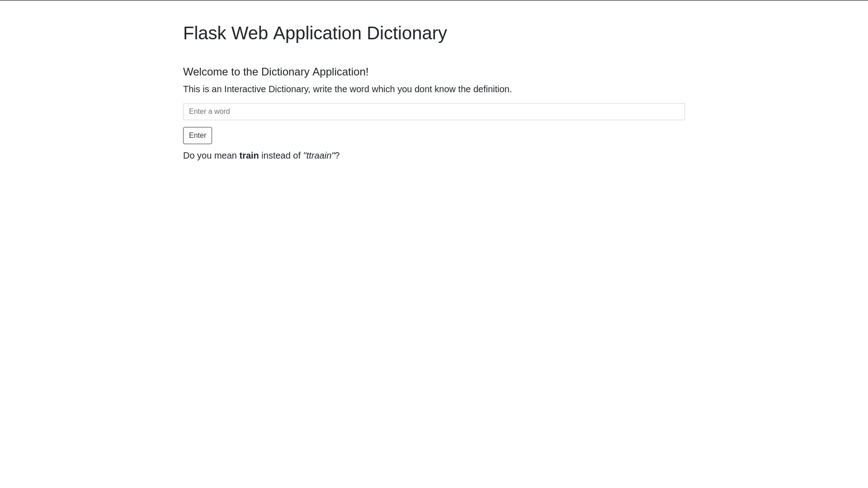Screen dimensions: 868x488
Task: Click 'instead of' in the suggestion line
Action: point(281,156)
